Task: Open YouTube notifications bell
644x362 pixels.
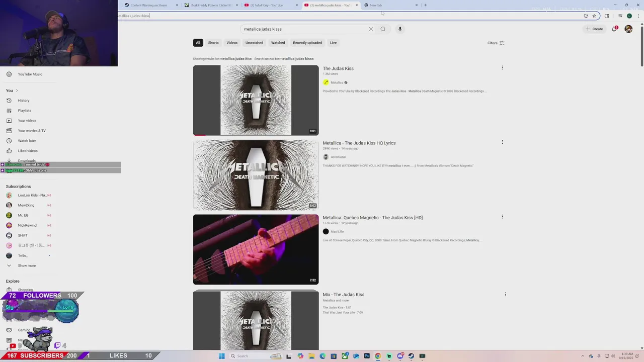Action: pos(614,29)
